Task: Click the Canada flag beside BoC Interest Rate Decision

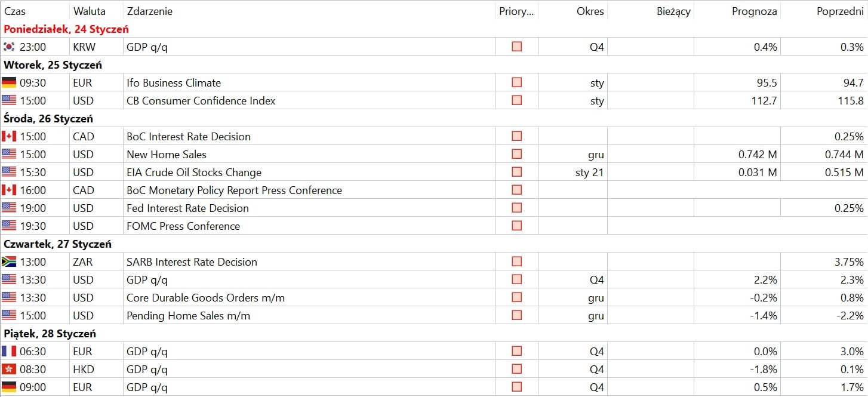Action: click(9, 136)
